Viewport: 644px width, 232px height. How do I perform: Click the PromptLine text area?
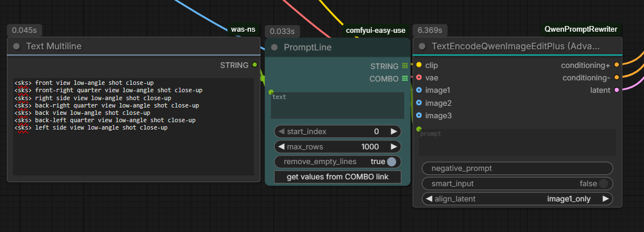338,106
